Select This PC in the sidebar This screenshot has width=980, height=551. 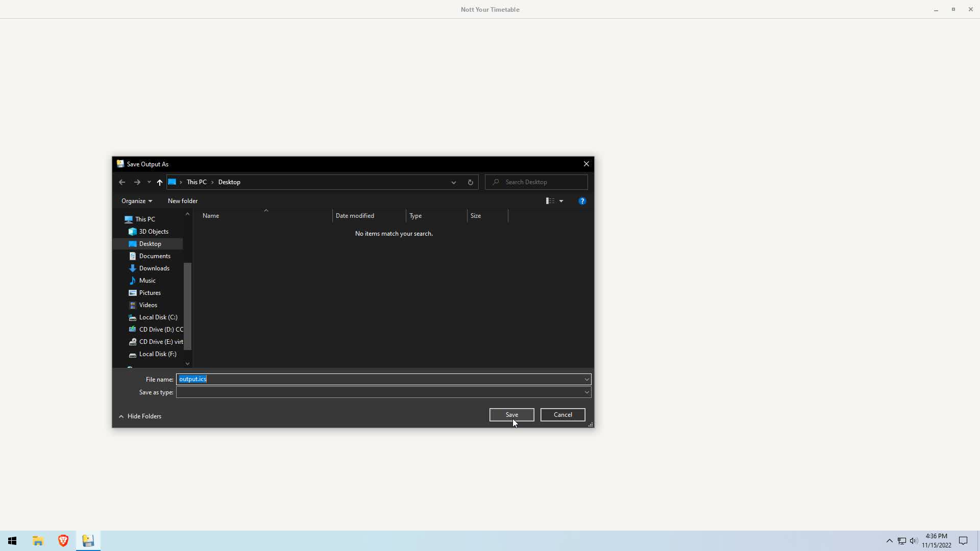coord(145,219)
